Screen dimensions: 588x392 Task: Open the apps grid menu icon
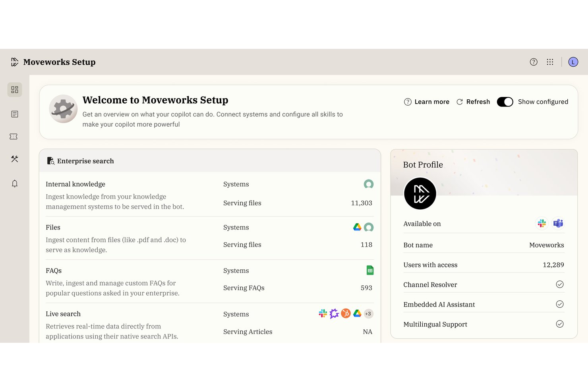(550, 62)
